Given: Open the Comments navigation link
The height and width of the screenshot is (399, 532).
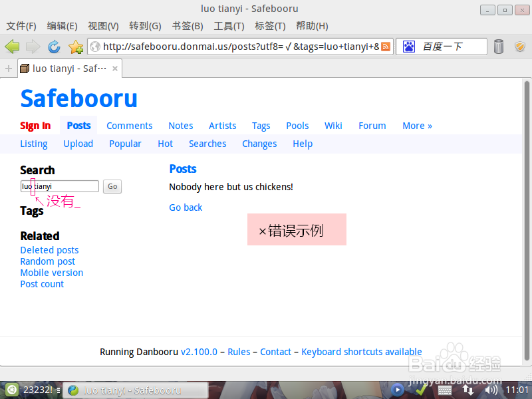Looking at the screenshot, I should point(129,126).
